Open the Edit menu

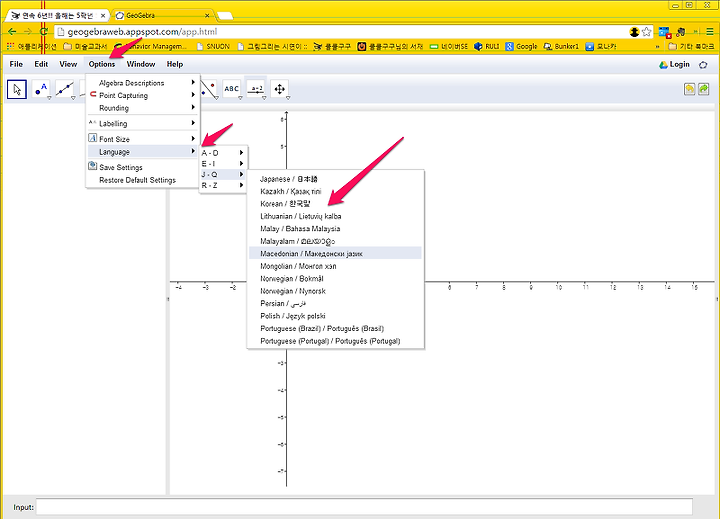click(41, 64)
